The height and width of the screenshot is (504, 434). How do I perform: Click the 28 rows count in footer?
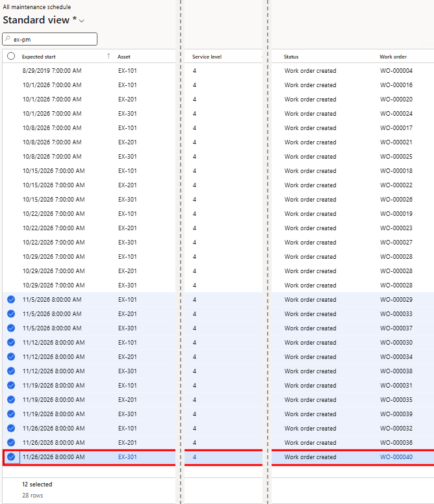(32, 496)
